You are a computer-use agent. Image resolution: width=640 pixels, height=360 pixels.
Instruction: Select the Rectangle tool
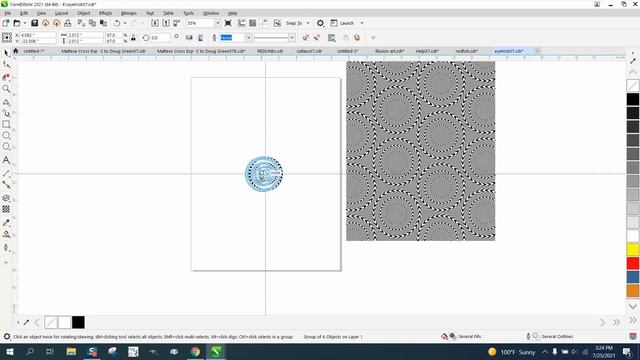(x=6, y=124)
